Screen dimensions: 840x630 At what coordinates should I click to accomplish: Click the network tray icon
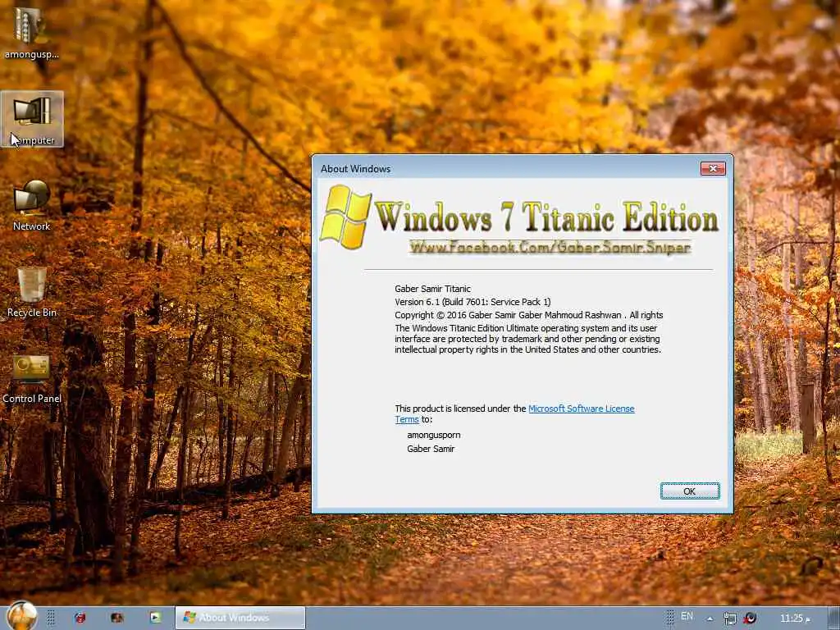click(729, 619)
